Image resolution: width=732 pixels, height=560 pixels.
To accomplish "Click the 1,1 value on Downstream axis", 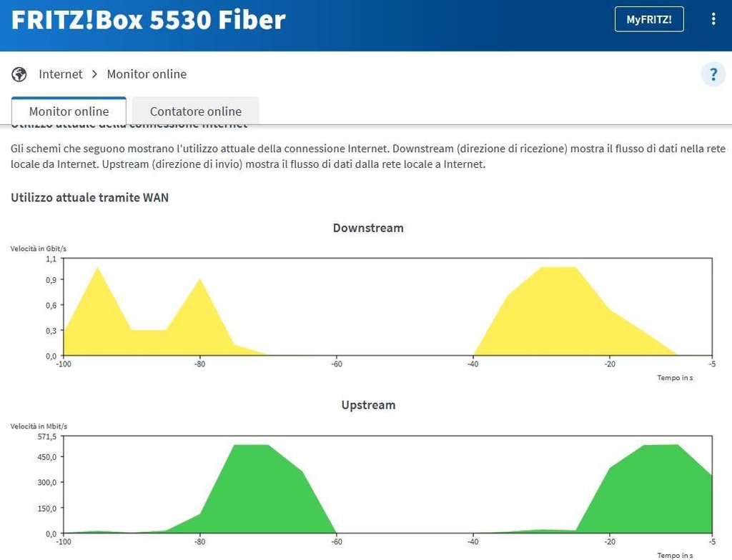I will point(51,259).
